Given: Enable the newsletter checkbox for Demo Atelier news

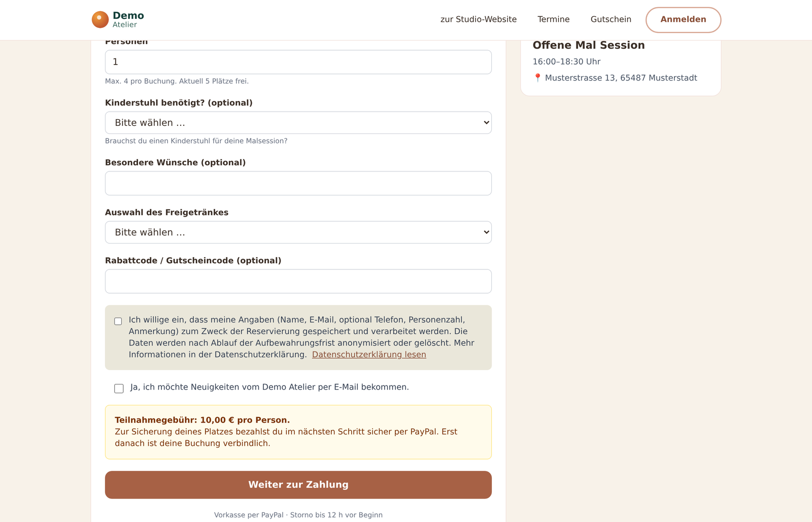Looking at the screenshot, I should [x=119, y=388].
